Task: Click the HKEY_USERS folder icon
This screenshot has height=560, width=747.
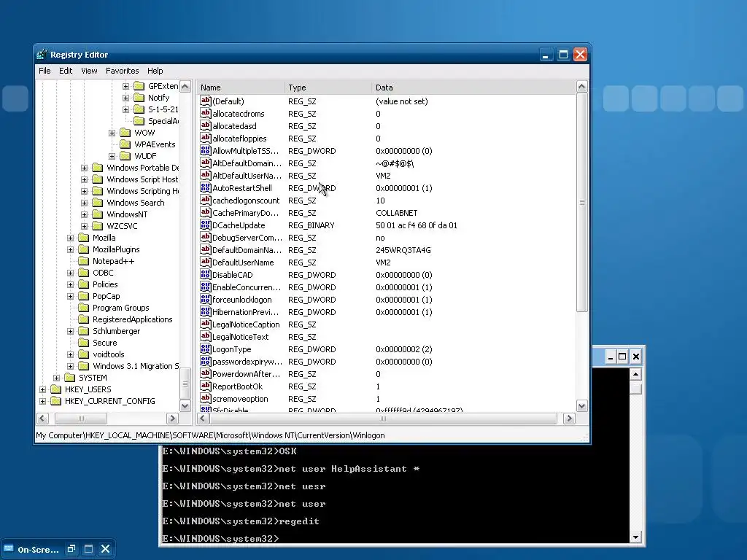Action: click(55, 389)
